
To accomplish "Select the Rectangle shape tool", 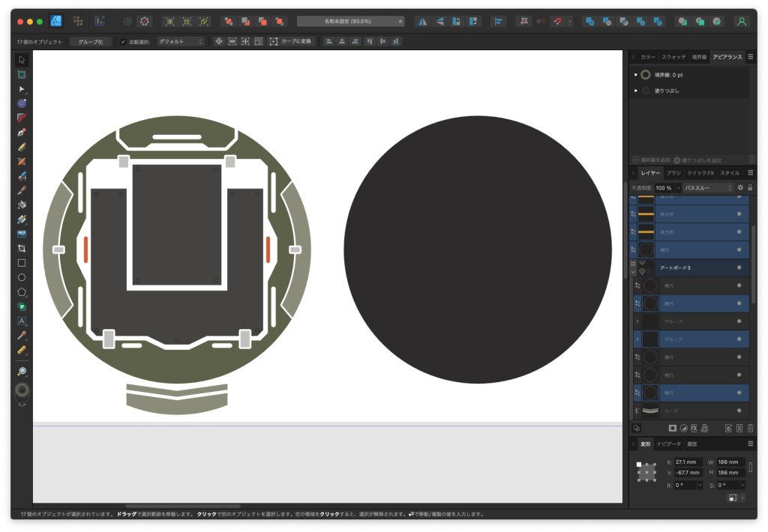I will click(x=22, y=263).
